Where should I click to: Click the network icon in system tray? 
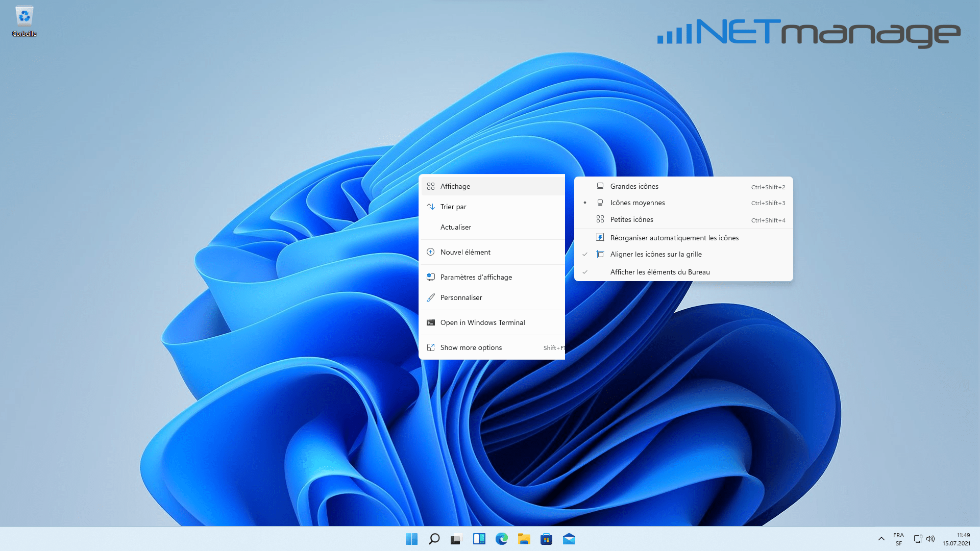click(x=918, y=539)
